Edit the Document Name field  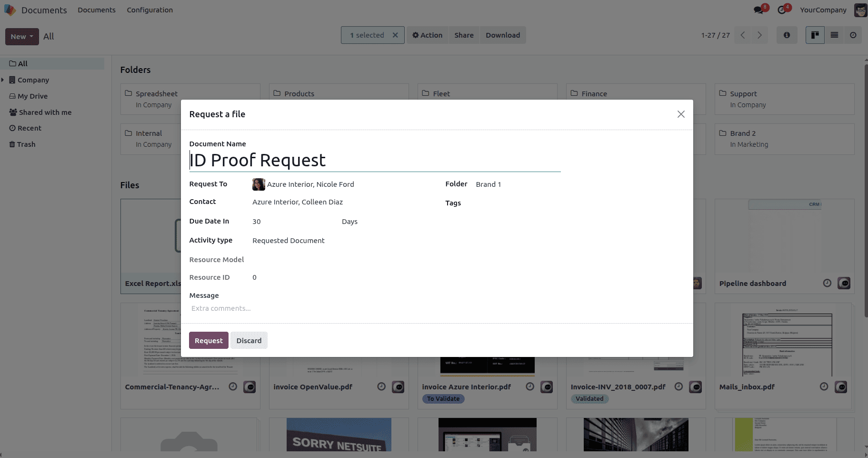[x=375, y=161]
